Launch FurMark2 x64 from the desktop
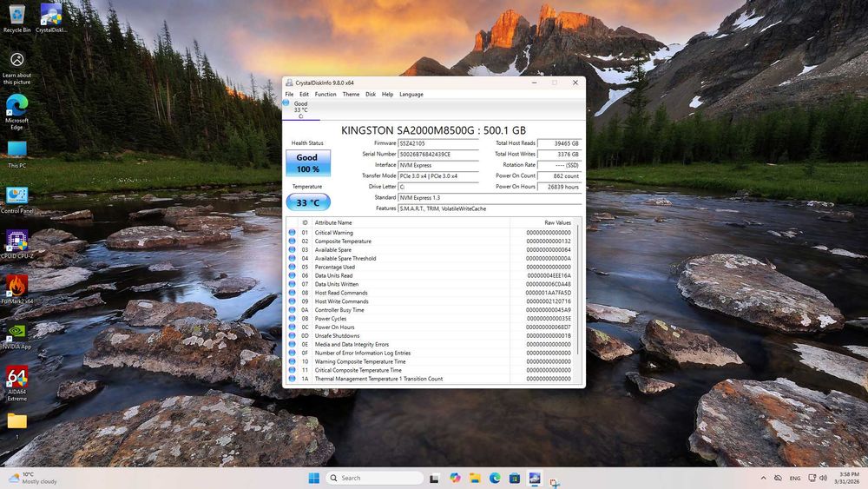 point(16,289)
